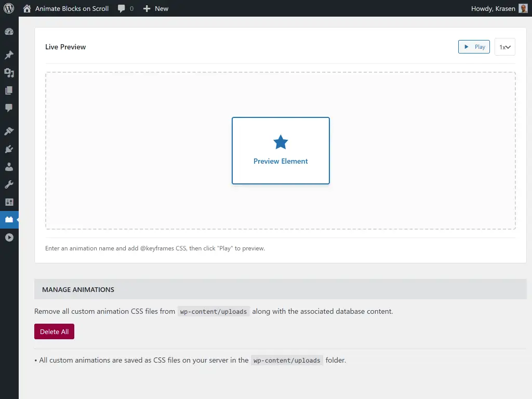
Task: Open the Media library icon
Action: (x=9, y=73)
